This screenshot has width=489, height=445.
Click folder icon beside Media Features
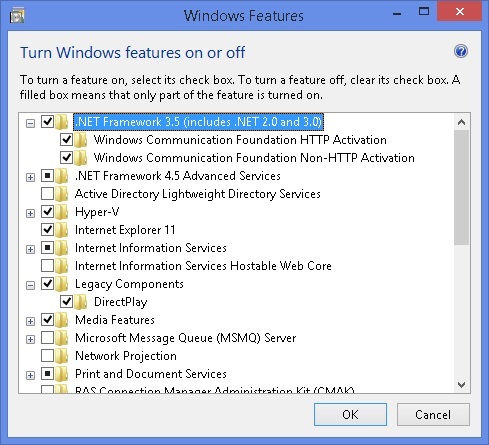coord(61,320)
